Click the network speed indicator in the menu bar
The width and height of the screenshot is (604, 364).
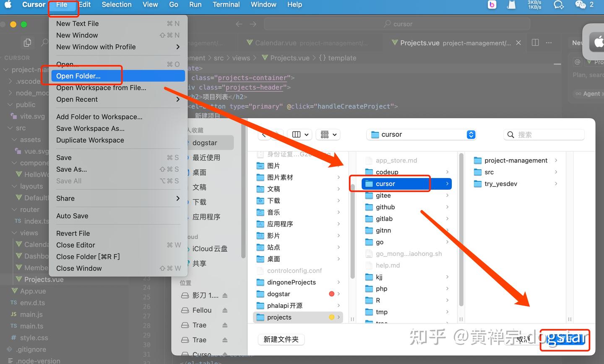coord(534,5)
